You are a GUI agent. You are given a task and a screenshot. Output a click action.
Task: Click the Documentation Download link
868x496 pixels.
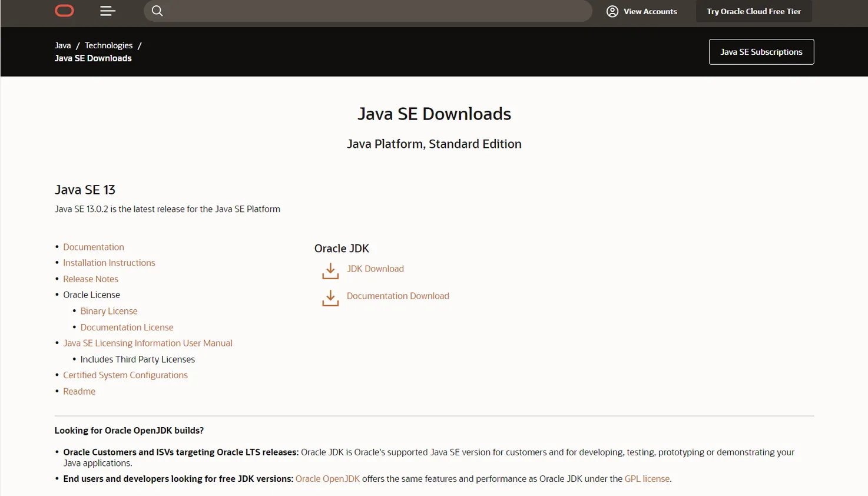(398, 296)
